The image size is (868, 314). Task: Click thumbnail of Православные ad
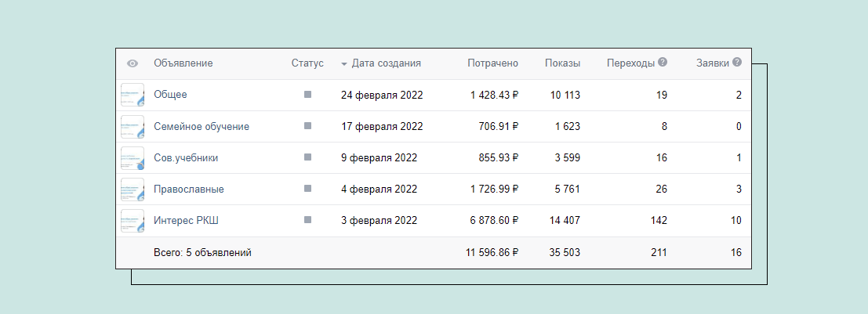point(133,189)
